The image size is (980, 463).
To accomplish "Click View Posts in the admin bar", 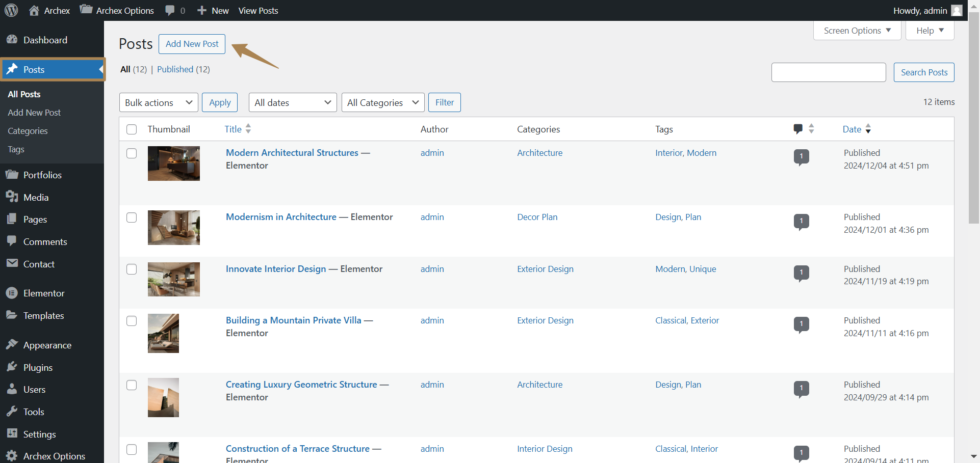I will coord(258,10).
